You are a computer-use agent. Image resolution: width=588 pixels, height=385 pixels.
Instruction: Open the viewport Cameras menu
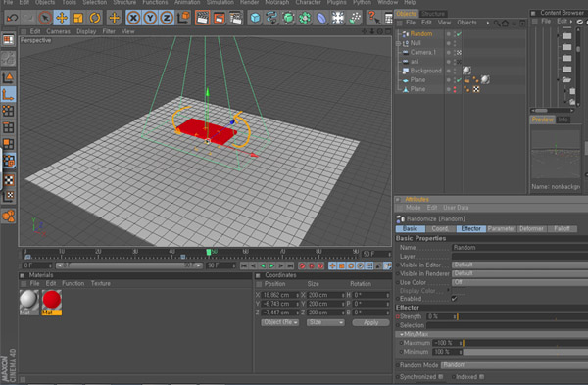coord(58,31)
